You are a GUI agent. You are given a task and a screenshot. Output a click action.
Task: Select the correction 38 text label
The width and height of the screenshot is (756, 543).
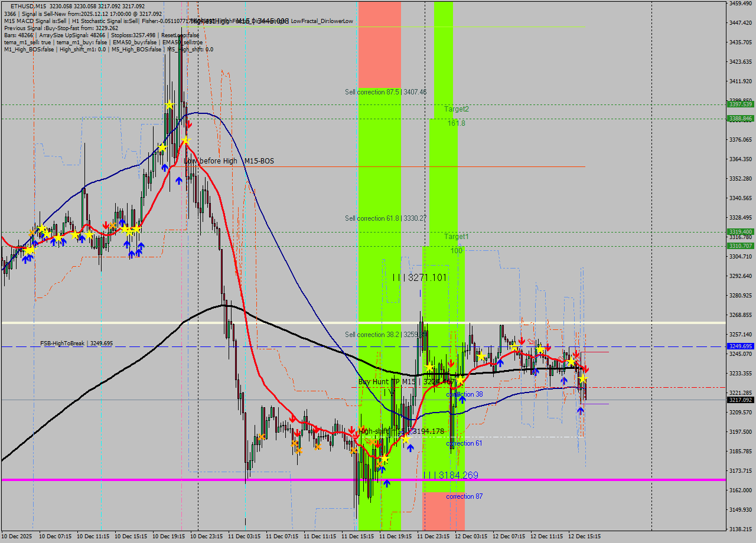coord(465,394)
